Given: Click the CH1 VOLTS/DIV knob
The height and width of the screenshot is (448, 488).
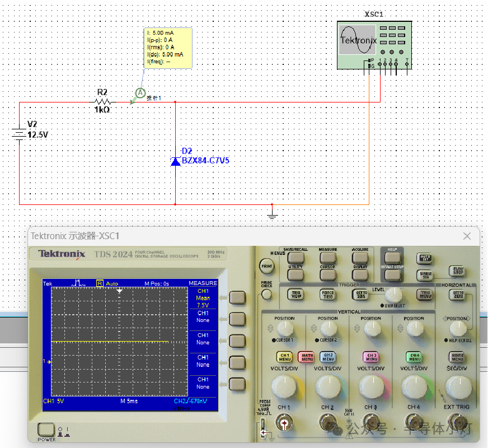Looking at the screenshot, I should coord(284,387).
